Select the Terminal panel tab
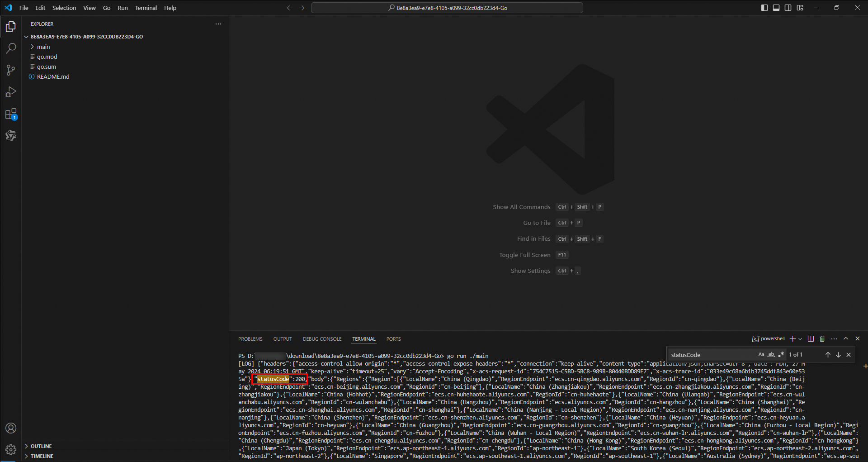Image resolution: width=868 pixels, height=462 pixels. 364,339
